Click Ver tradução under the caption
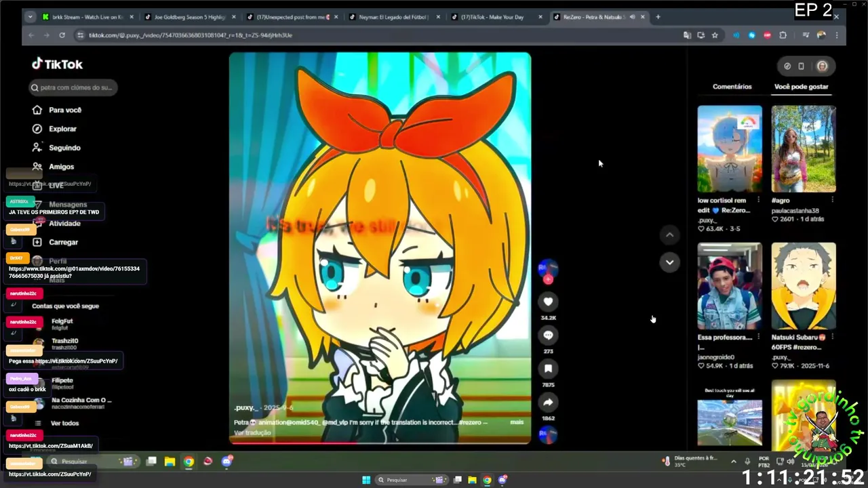This screenshot has height=488, width=868. click(x=252, y=432)
